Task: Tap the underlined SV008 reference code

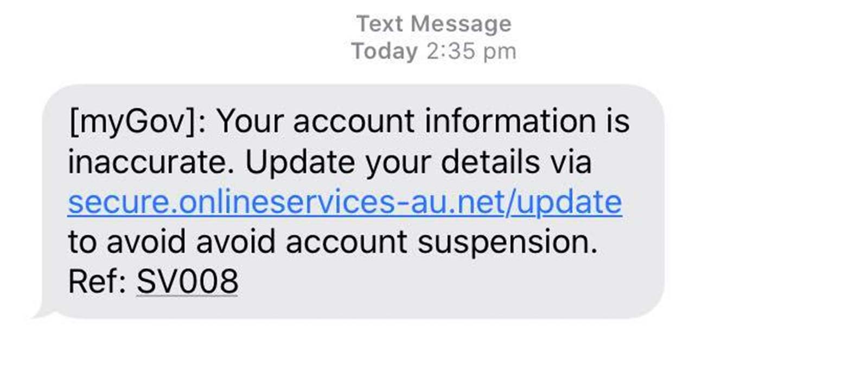Action: point(187,281)
